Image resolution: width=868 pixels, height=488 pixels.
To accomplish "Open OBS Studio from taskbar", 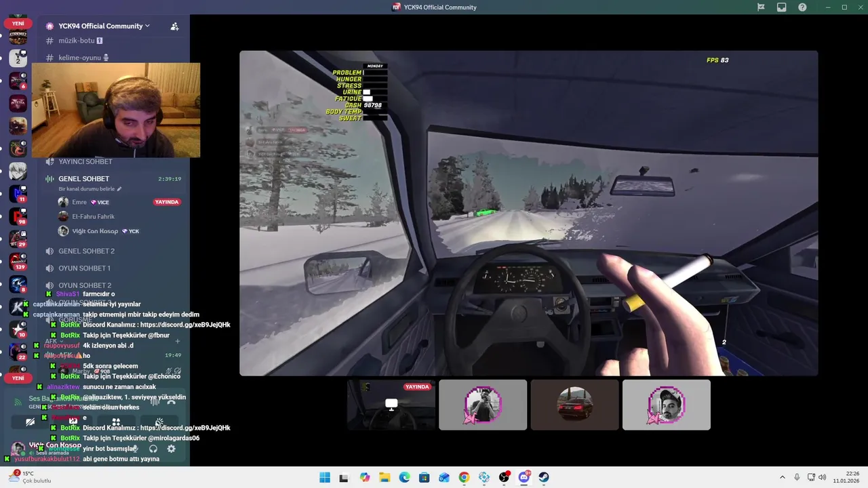I will (x=504, y=477).
